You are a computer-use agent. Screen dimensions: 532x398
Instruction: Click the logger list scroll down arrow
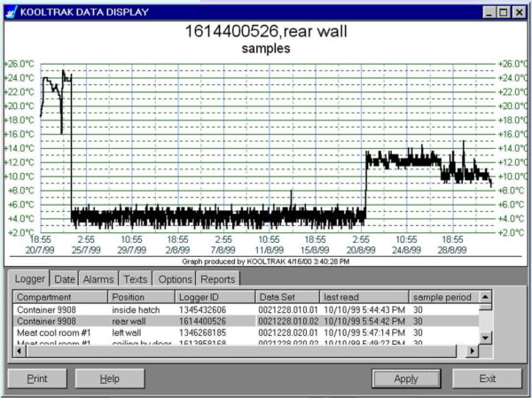tap(485, 338)
